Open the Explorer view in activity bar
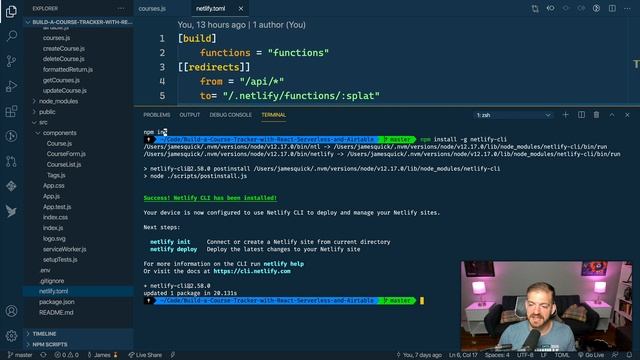640x360 pixels. 11,11
